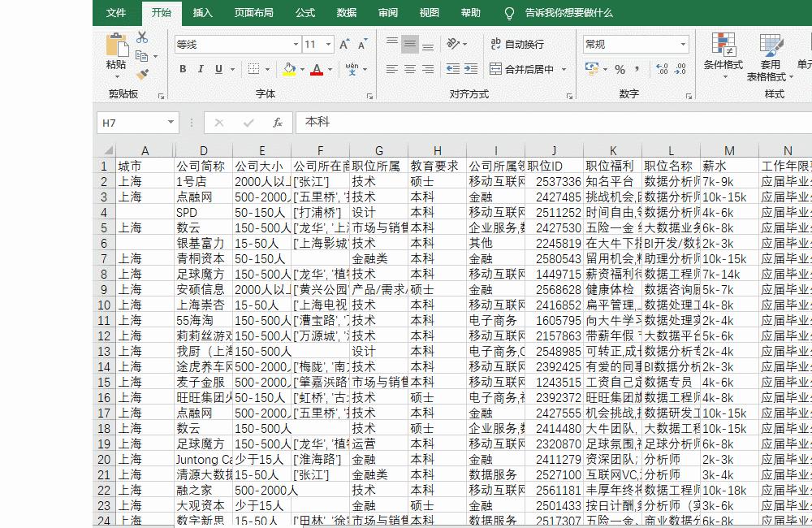Toggle Bold formatting
Image resolution: width=812 pixels, height=528 pixels.
(183, 69)
